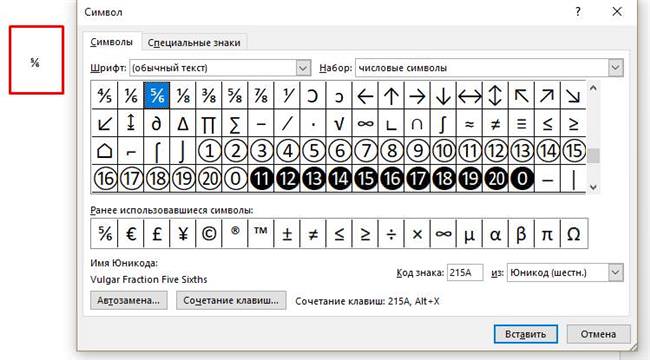The image size is (650, 360).
Task: Select the micro µ sign in recent symbols
Action: [470, 234]
